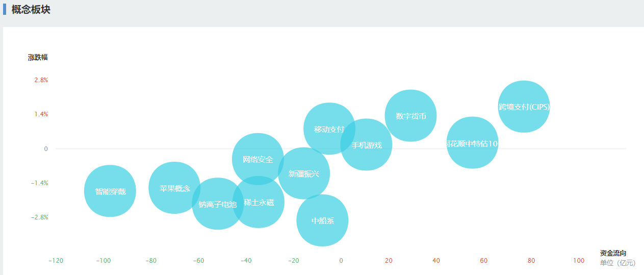Click the 数字货币 bubble
Image resolution: width=644 pixels, height=275 pixels.
(410, 116)
